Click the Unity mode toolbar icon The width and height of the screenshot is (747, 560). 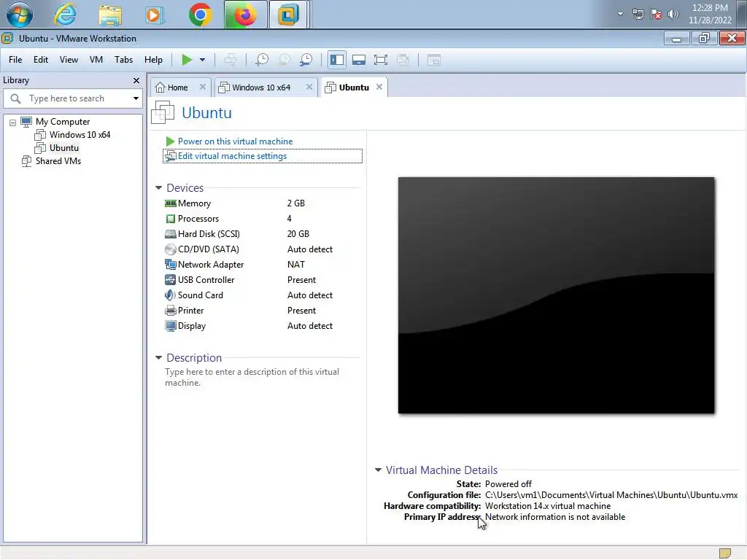403,60
